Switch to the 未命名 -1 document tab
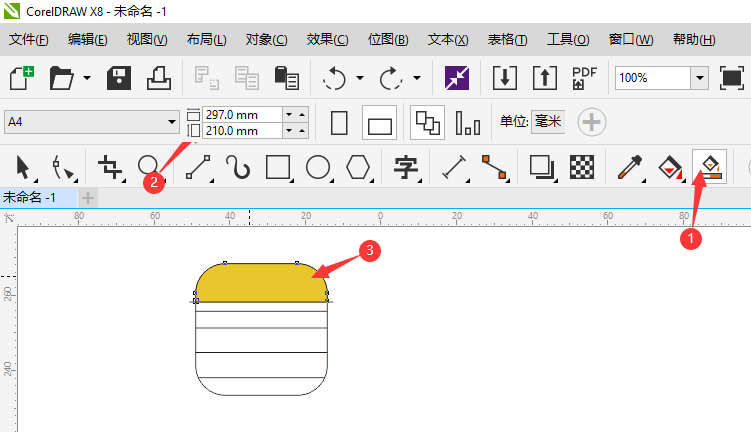The image size is (751, 432). [x=30, y=197]
